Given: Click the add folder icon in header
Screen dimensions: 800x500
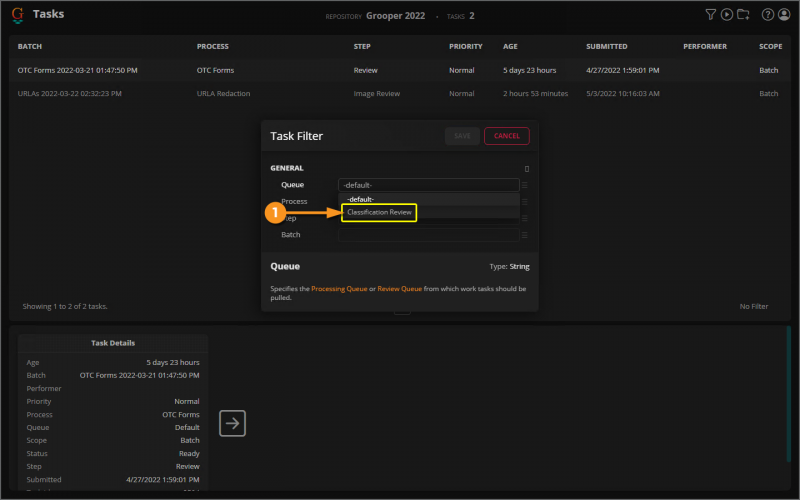Looking at the screenshot, I should 743,15.
